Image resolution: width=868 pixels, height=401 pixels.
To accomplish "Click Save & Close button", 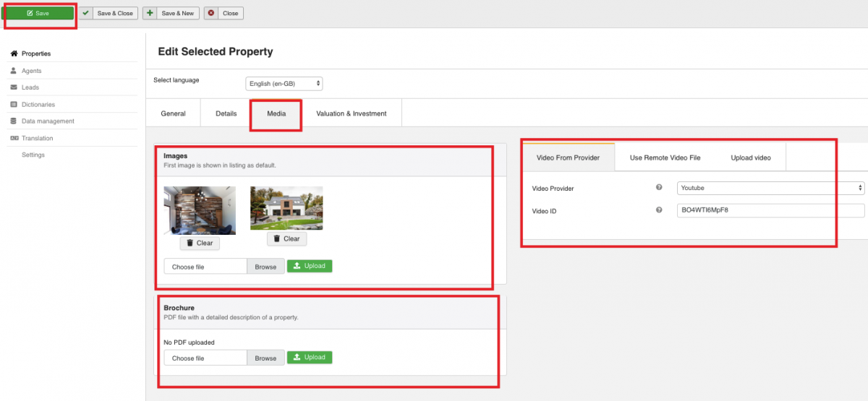I will 109,13.
